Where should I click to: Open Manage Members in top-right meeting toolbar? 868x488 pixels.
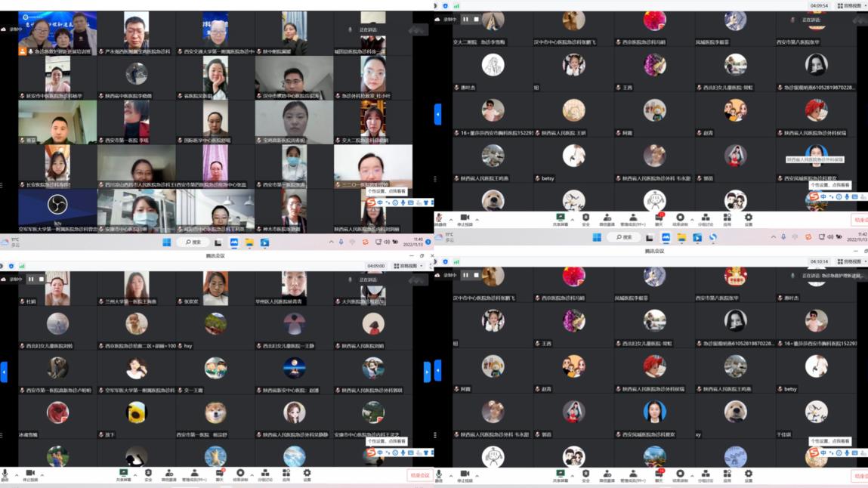pos(635,218)
